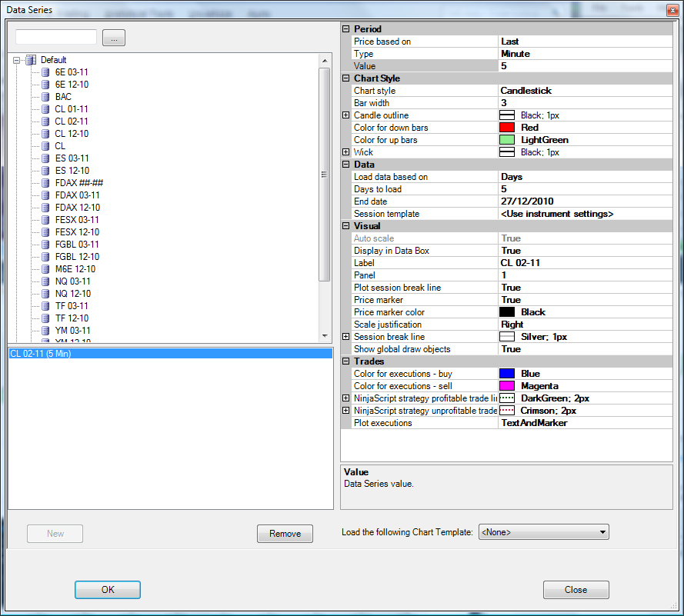
Task: Click the LightGreen up bars swatch
Action: pyautogui.click(x=507, y=140)
